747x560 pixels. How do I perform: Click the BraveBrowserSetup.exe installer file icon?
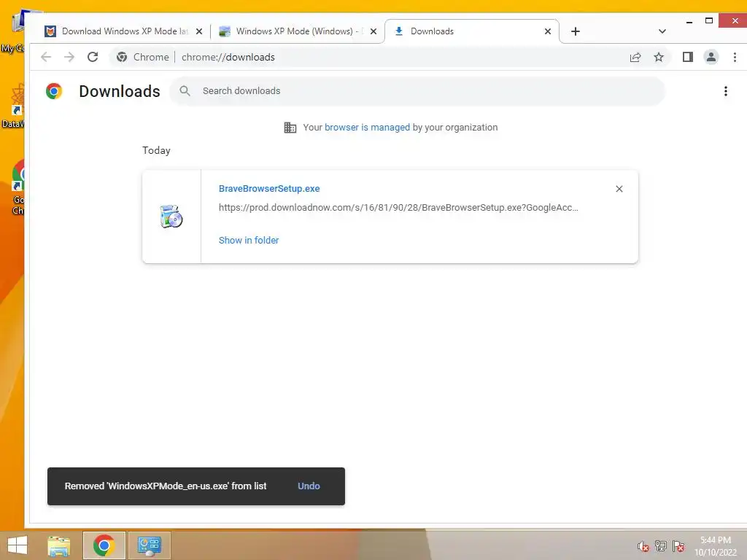pyautogui.click(x=171, y=217)
